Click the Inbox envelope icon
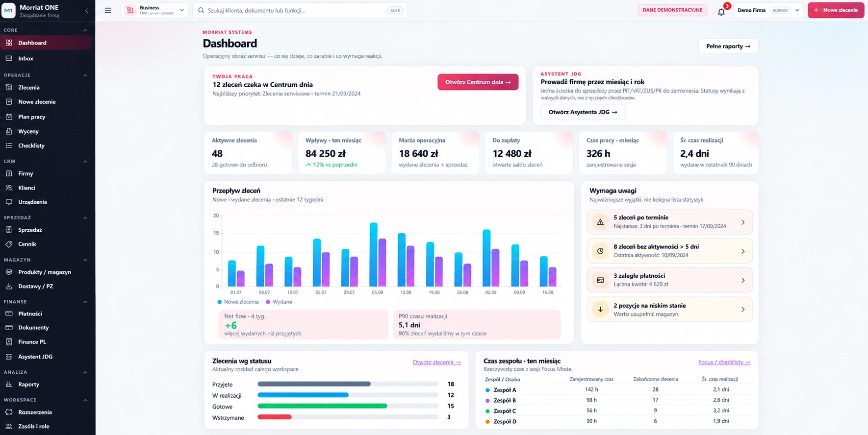Screen dimensions: 868x435 click(9, 58)
